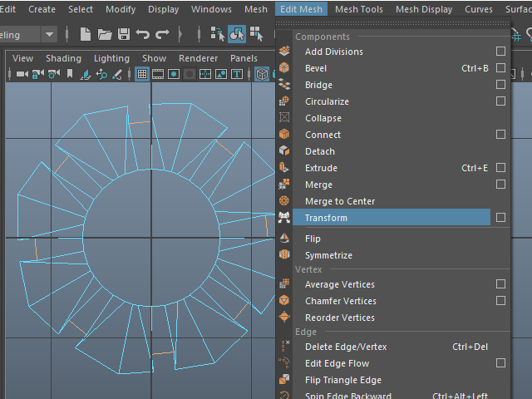
Task: Select by hierarchy mode icon
Action: click(x=218, y=34)
